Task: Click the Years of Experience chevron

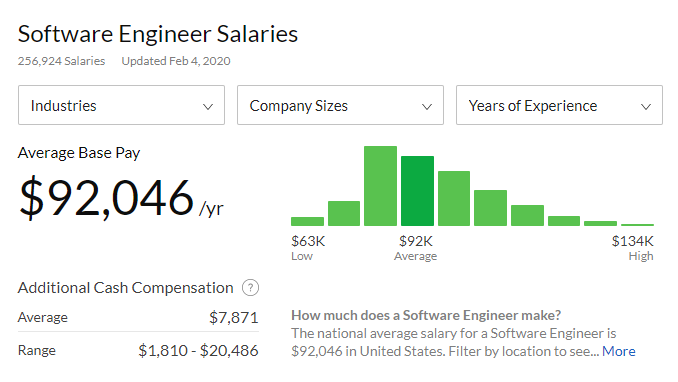Action: [646, 106]
